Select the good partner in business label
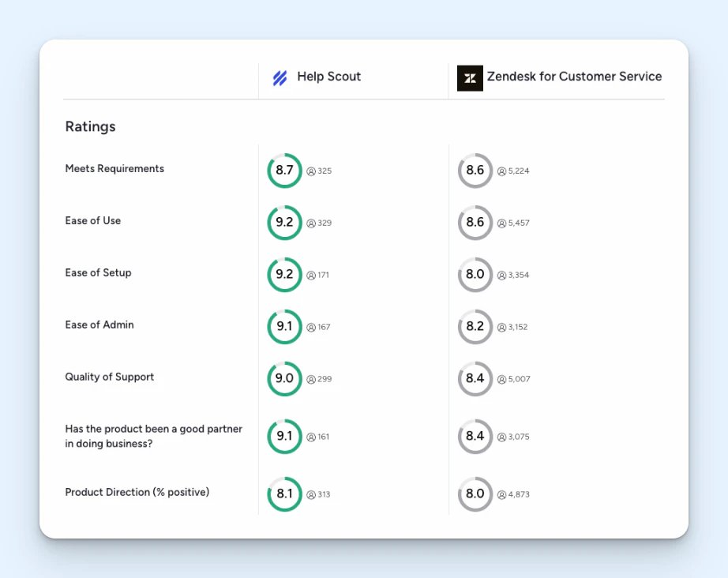 (154, 436)
